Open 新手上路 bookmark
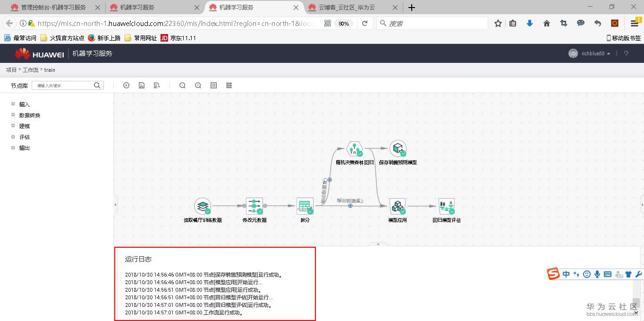 click(x=104, y=38)
